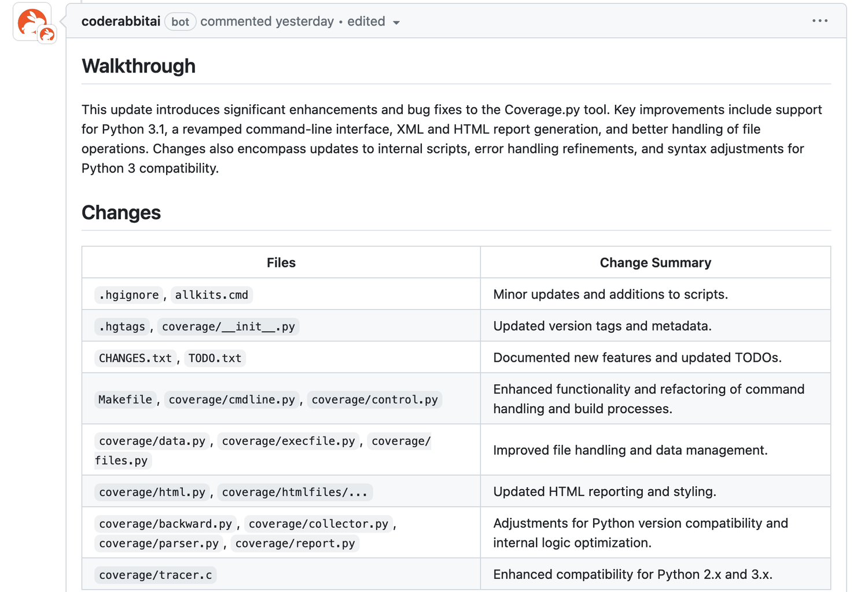
Task: Click the coverage/htmlfiles/... file name
Action: coord(295,492)
